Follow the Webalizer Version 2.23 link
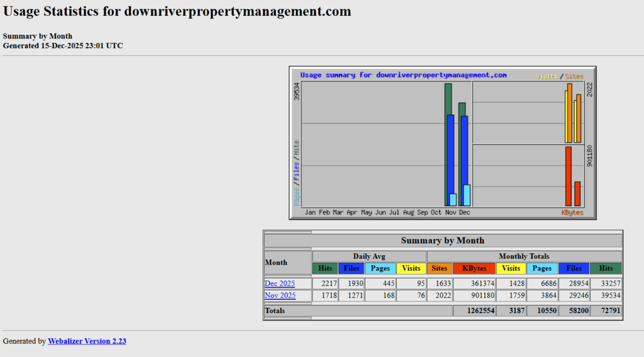Screen dimensions: 644x357 (x=87, y=341)
